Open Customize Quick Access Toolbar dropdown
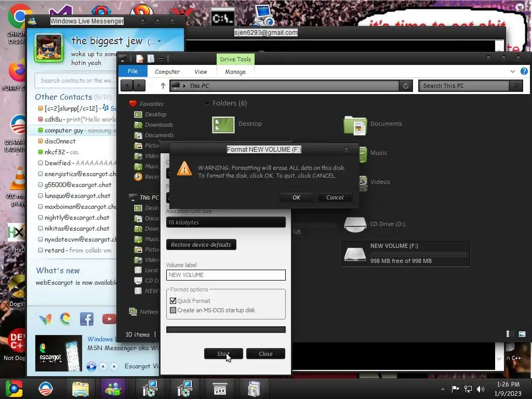The width and height of the screenshot is (532, 399). pyautogui.click(x=161, y=59)
